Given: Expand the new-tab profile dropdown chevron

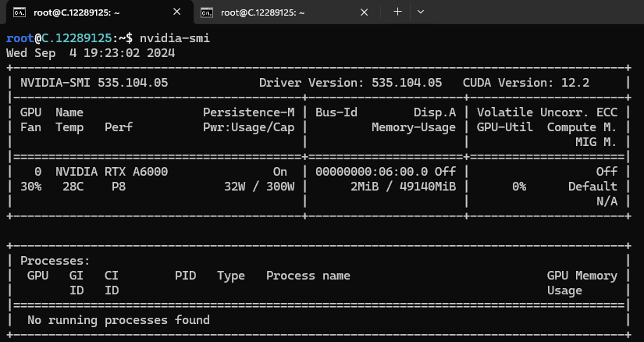Looking at the screenshot, I should [x=420, y=12].
